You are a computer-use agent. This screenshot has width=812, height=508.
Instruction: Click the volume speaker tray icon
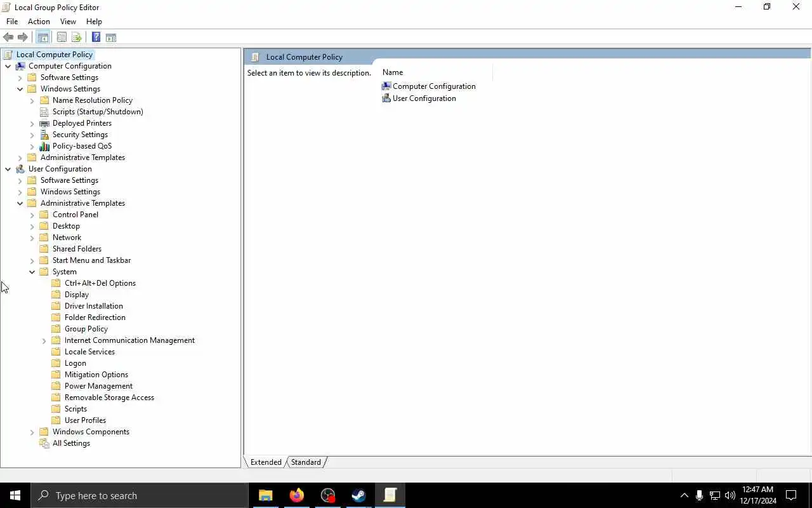point(730,495)
